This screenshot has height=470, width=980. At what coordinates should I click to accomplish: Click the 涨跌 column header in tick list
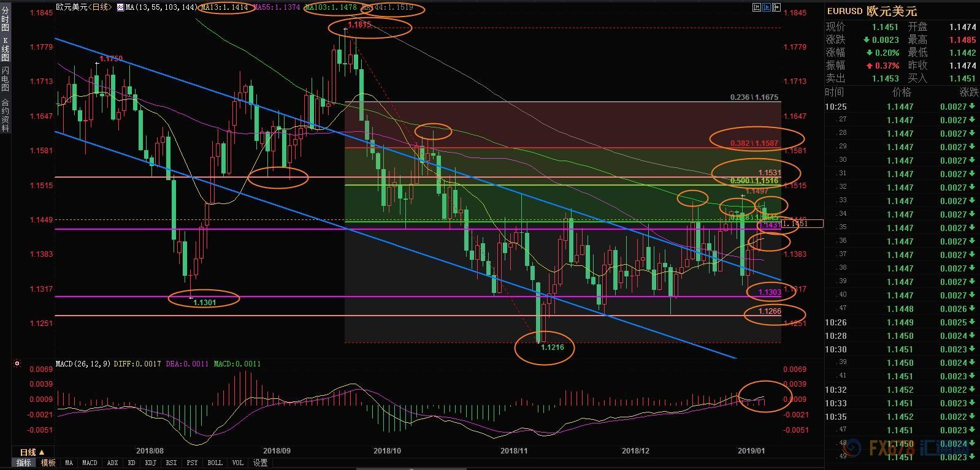[x=969, y=92]
